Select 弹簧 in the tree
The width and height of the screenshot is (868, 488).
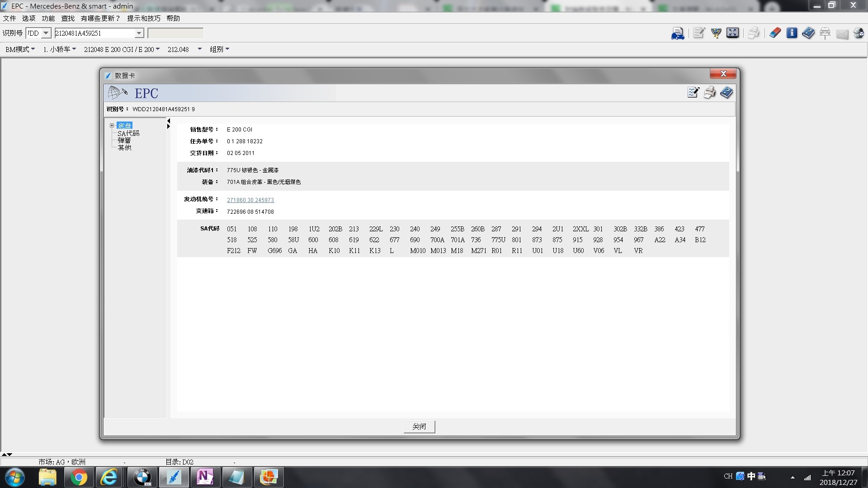click(124, 141)
